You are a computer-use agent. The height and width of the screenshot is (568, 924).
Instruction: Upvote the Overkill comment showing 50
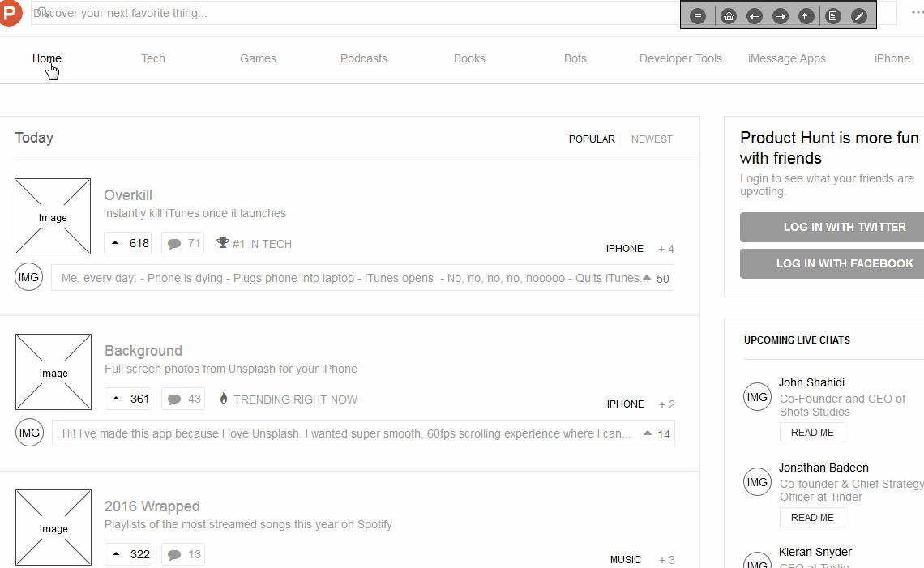[x=656, y=278]
